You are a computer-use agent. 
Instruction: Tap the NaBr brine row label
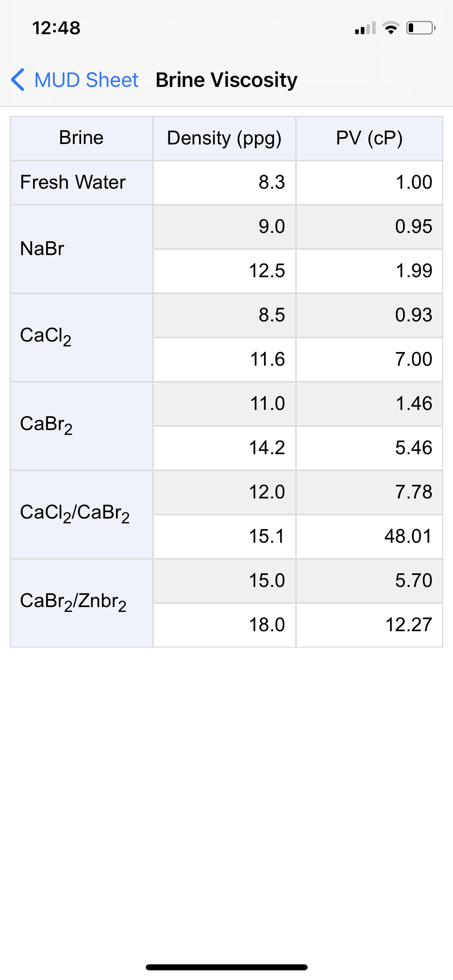pyautogui.click(x=42, y=249)
